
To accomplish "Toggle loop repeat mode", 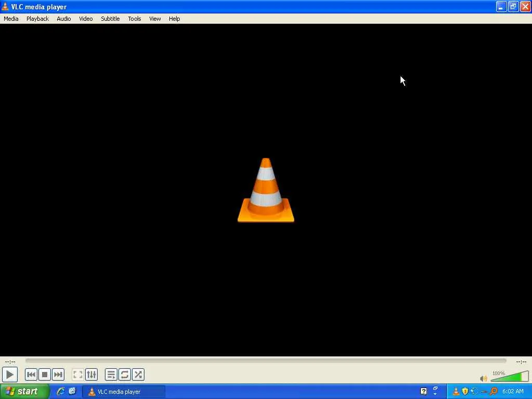I will tap(125, 375).
